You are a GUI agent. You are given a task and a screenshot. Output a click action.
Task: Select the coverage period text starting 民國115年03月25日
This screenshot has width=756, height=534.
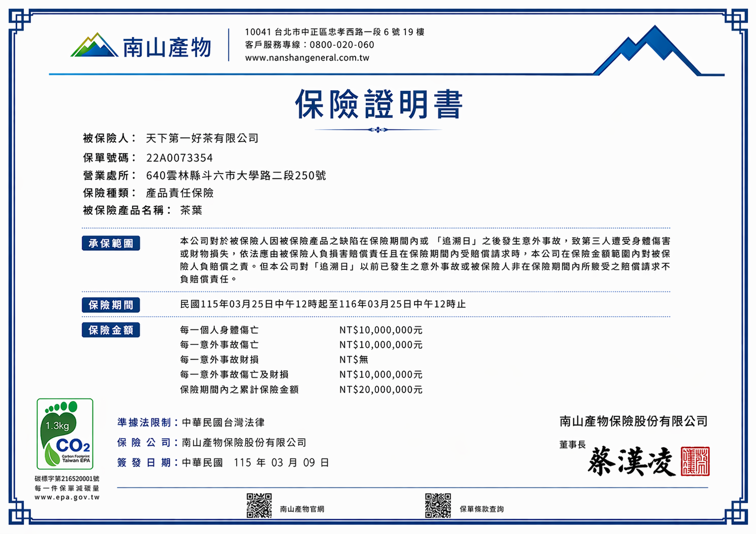point(323,304)
